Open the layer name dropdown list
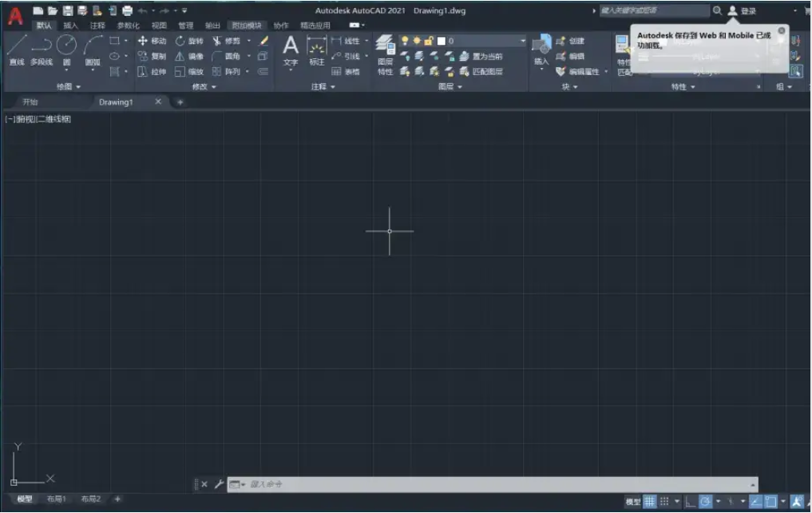This screenshot has width=812, height=513. tap(522, 41)
